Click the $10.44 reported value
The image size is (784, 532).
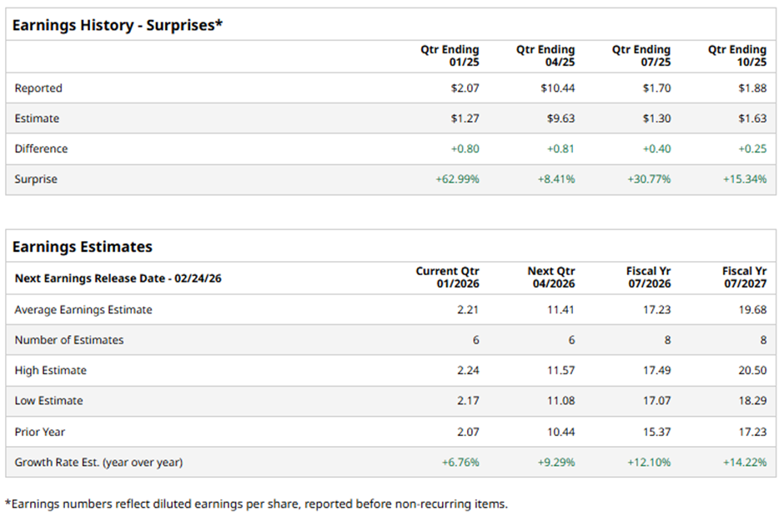[557, 88]
